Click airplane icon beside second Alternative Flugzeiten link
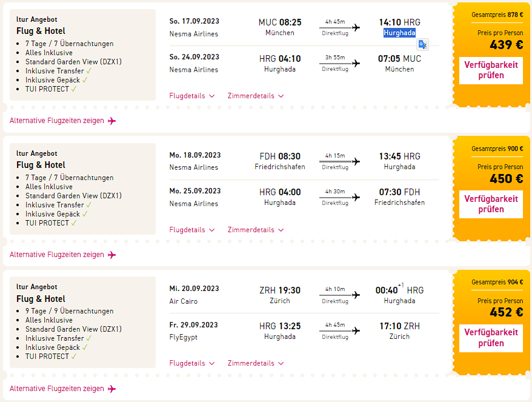This screenshot has width=532, height=402. [111, 255]
